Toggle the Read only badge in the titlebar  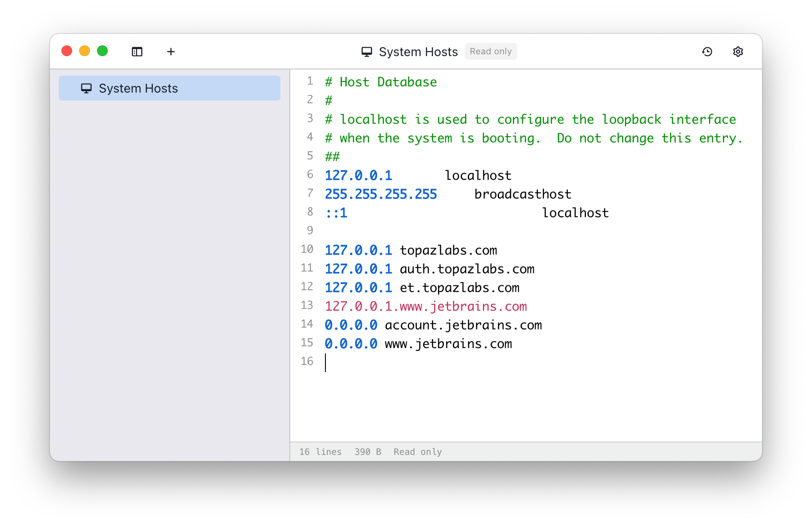pyautogui.click(x=491, y=51)
